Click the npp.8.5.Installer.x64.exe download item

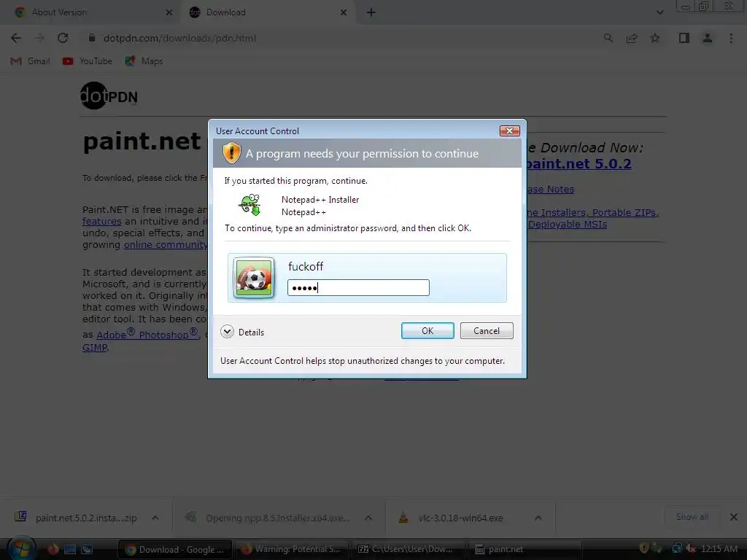pos(270,518)
